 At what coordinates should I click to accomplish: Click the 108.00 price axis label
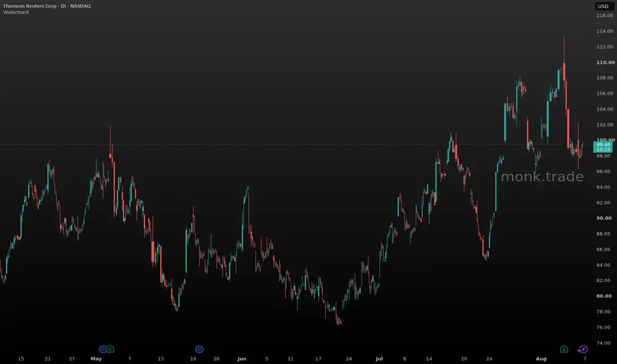605,78
